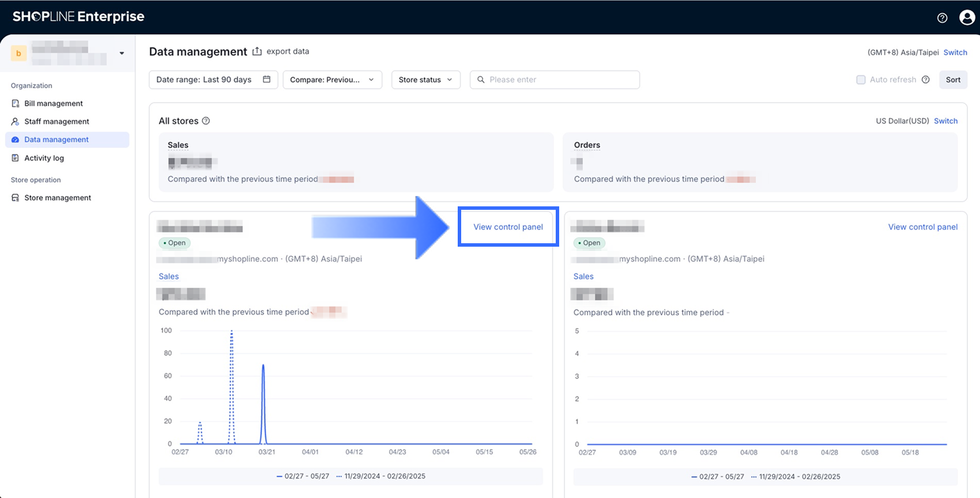Click highlighted View control panel link
The height and width of the screenshot is (498, 980).
508,227
